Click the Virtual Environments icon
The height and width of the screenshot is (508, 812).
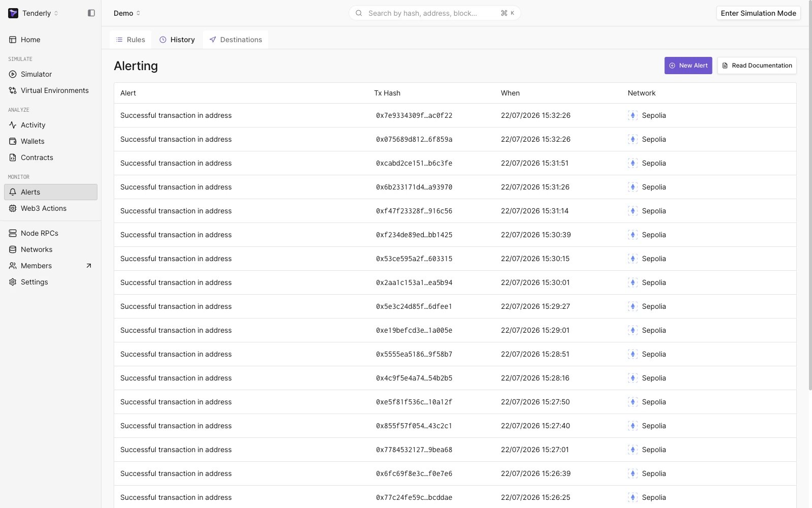[x=13, y=90]
